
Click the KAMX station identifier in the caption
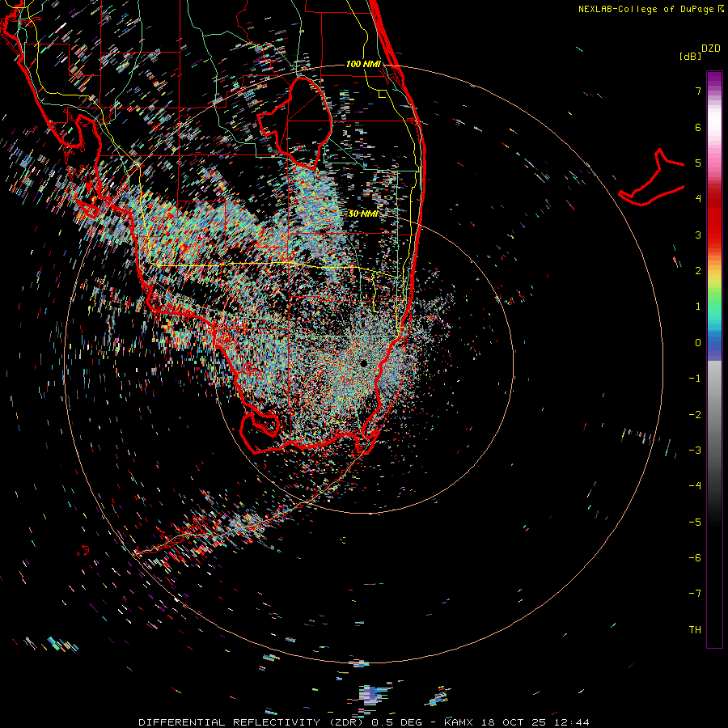[x=459, y=722]
